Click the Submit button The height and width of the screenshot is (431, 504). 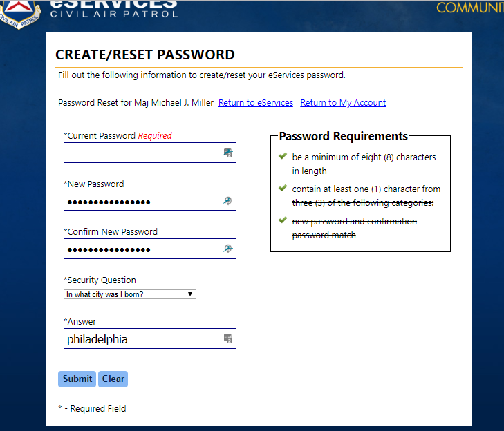coord(77,379)
